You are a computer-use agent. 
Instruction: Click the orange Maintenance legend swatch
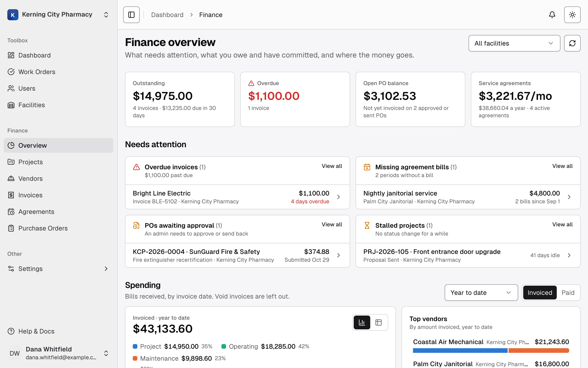pos(135,358)
